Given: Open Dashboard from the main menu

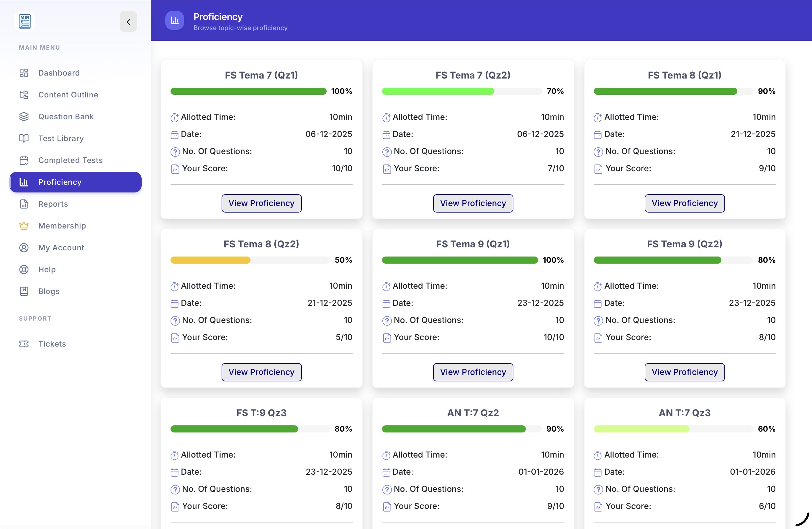Looking at the screenshot, I should pyautogui.click(x=76, y=73).
